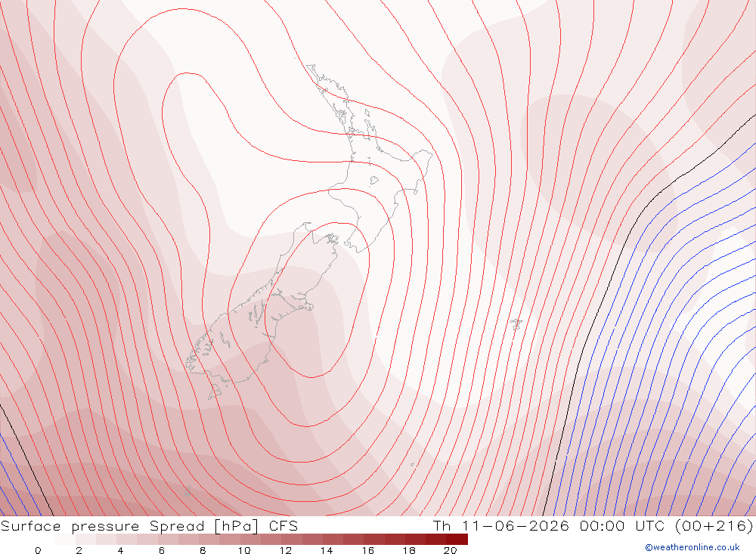Pick the darkest red swatch in the legend bar
This screenshot has height=554, width=756.
pos(457,539)
